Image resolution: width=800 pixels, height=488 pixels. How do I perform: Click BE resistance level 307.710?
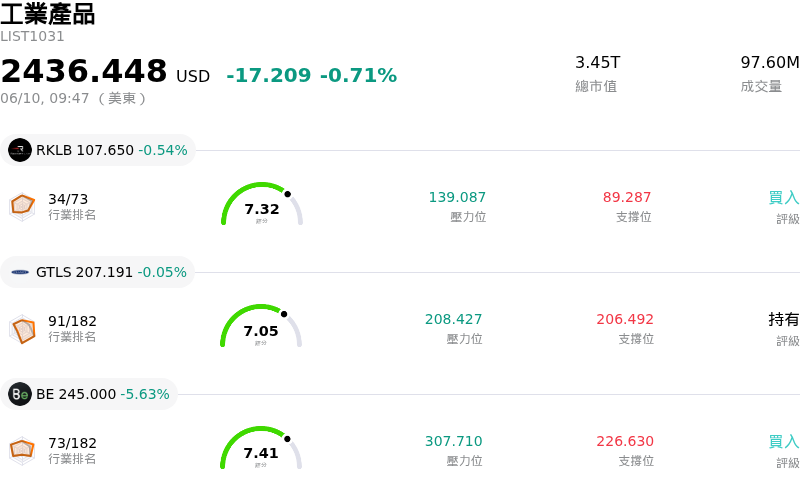454,441
